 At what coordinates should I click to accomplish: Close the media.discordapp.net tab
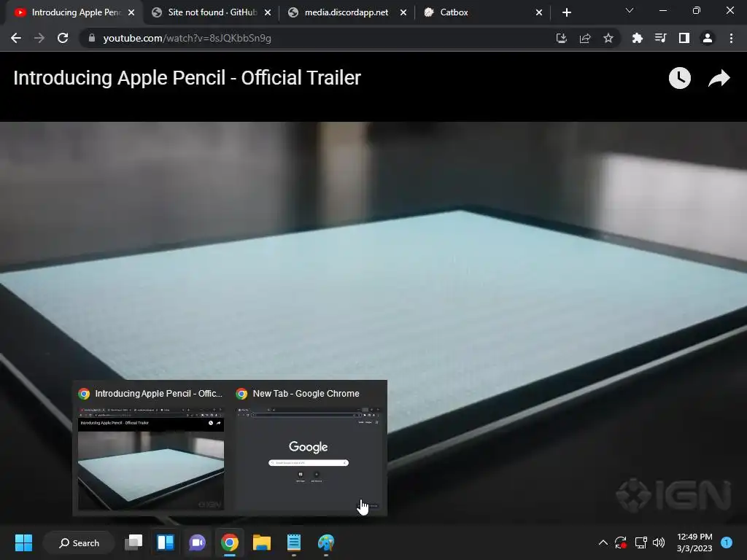tap(403, 12)
